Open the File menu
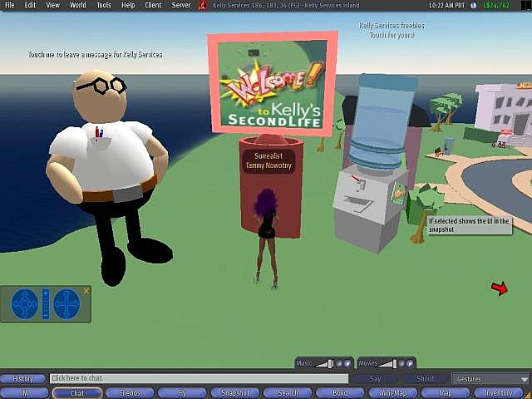Image resolution: width=532 pixels, height=399 pixels. point(10,5)
